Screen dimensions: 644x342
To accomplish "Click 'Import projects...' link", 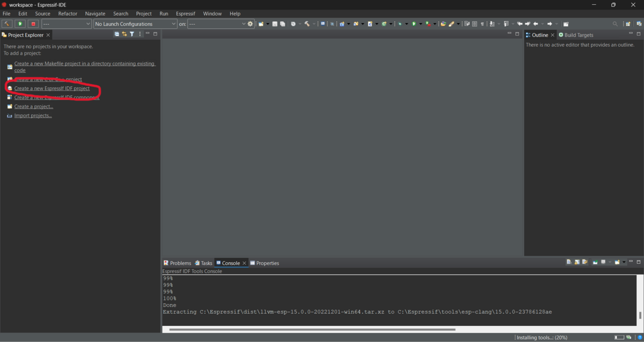I will [33, 115].
